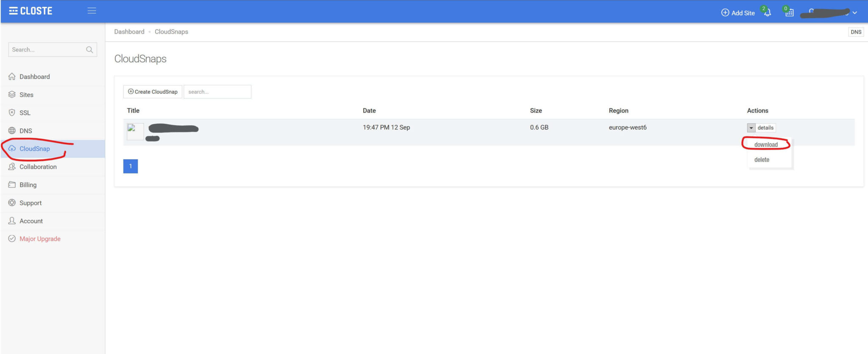Open the calendar tasks icon in header
Viewport: 868px width, 354px height.
[x=789, y=12]
